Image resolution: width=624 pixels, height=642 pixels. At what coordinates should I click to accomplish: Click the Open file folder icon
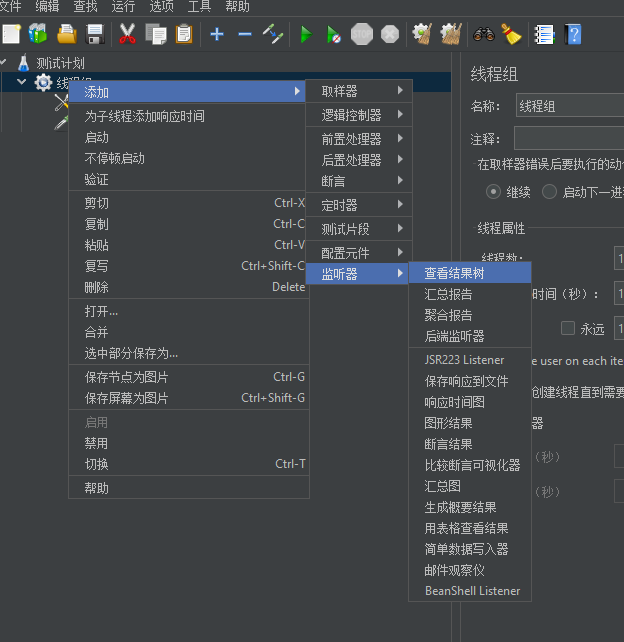pos(67,34)
